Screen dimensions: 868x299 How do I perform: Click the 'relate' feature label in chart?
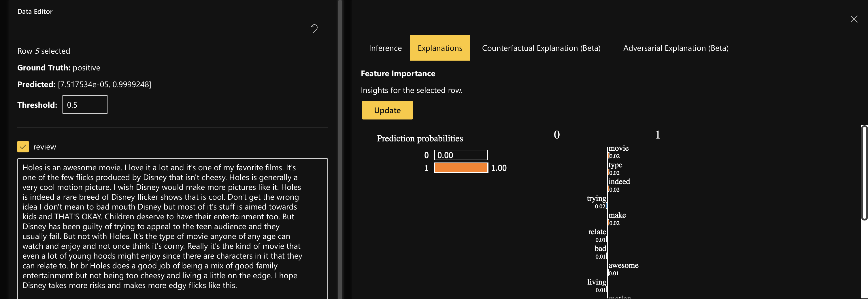click(x=597, y=232)
